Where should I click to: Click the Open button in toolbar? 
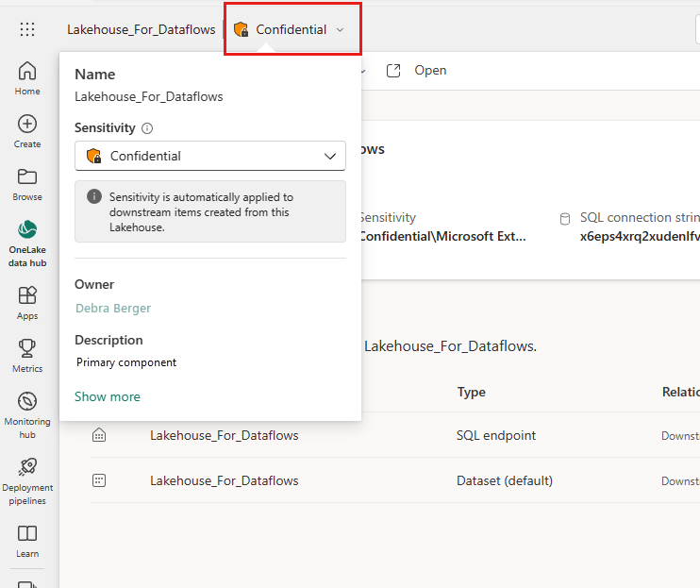coord(416,71)
